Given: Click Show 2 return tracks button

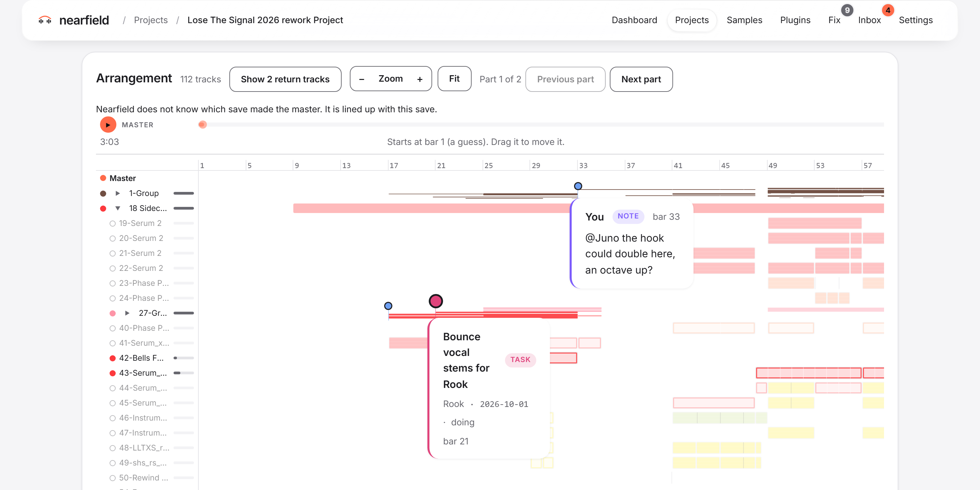Looking at the screenshot, I should [x=285, y=79].
